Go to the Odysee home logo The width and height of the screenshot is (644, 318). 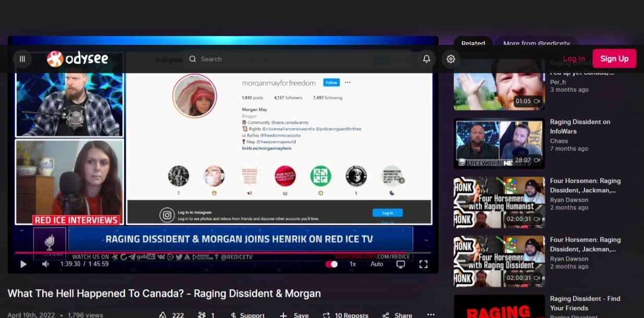click(x=78, y=59)
